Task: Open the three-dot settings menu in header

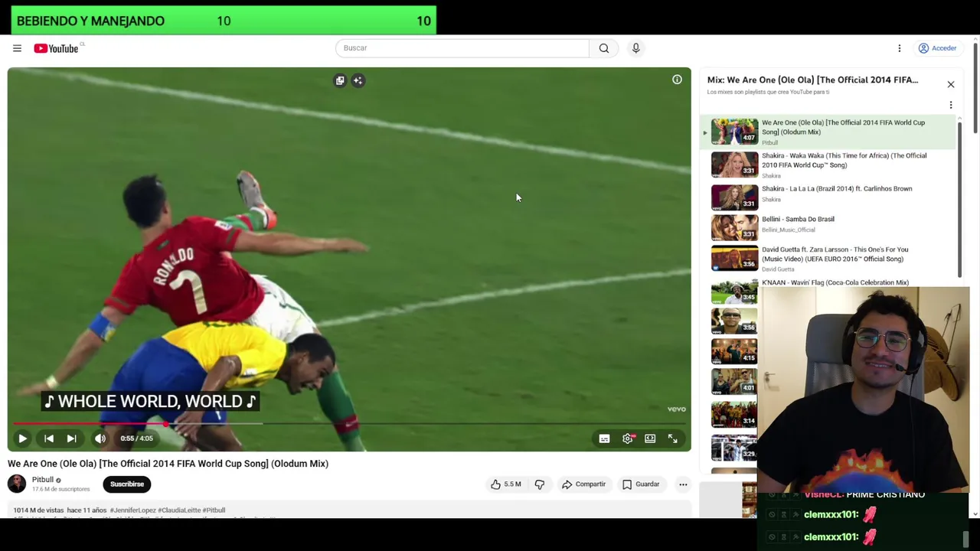Action: (900, 48)
